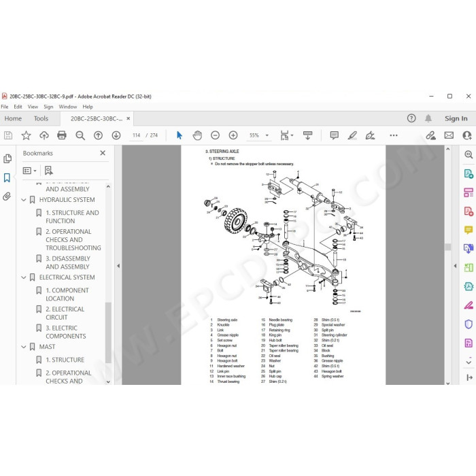Add a comment sticky note tool
Screen dimensions: 476x476
point(335,135)
